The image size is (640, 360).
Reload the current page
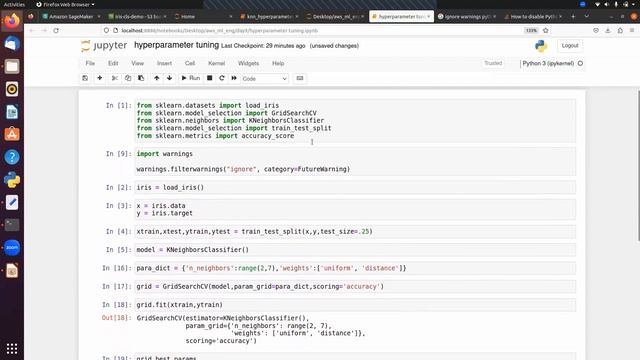pos(56,31)
